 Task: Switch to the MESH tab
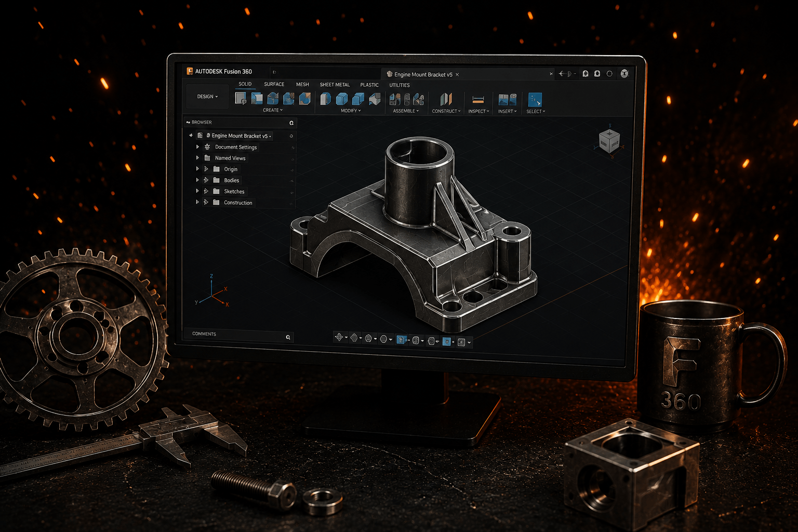pyautogui.click(x=302, y=84)
